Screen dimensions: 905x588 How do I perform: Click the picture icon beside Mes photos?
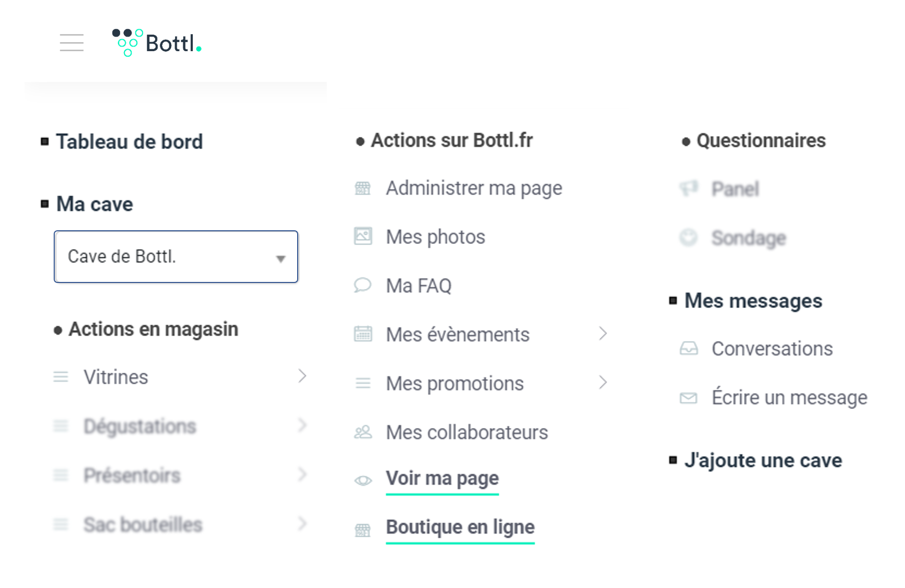click(x=363, y=236)
